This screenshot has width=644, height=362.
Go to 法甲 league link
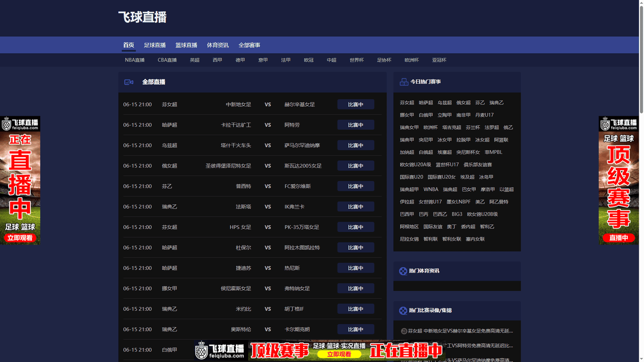tap(286, 60)
